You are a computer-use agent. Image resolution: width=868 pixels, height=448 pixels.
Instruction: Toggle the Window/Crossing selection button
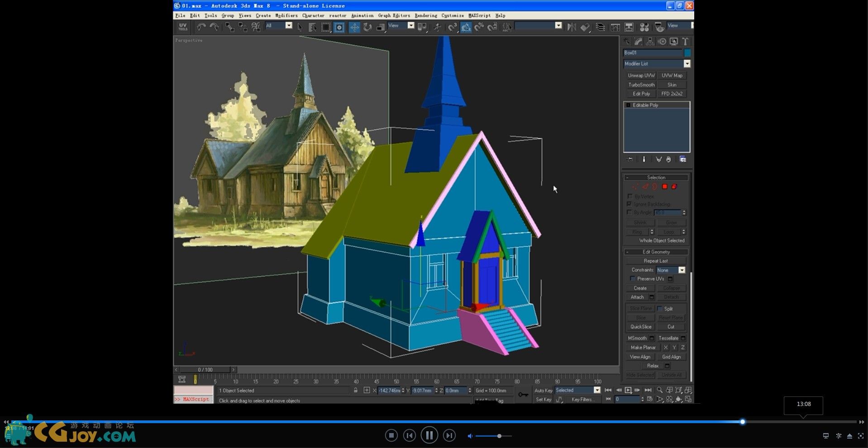pyautogui.click(x=339, y=27)
